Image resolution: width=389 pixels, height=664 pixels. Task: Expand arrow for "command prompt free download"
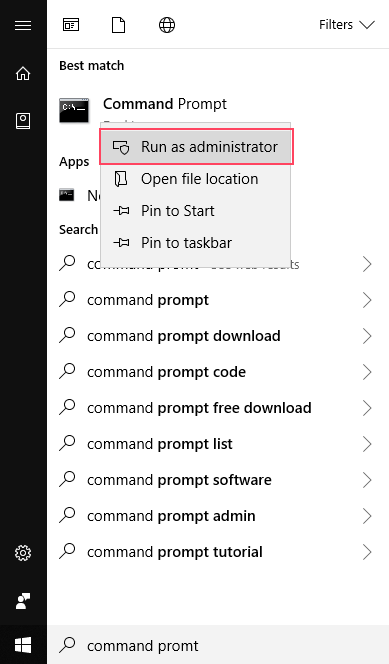367,408
